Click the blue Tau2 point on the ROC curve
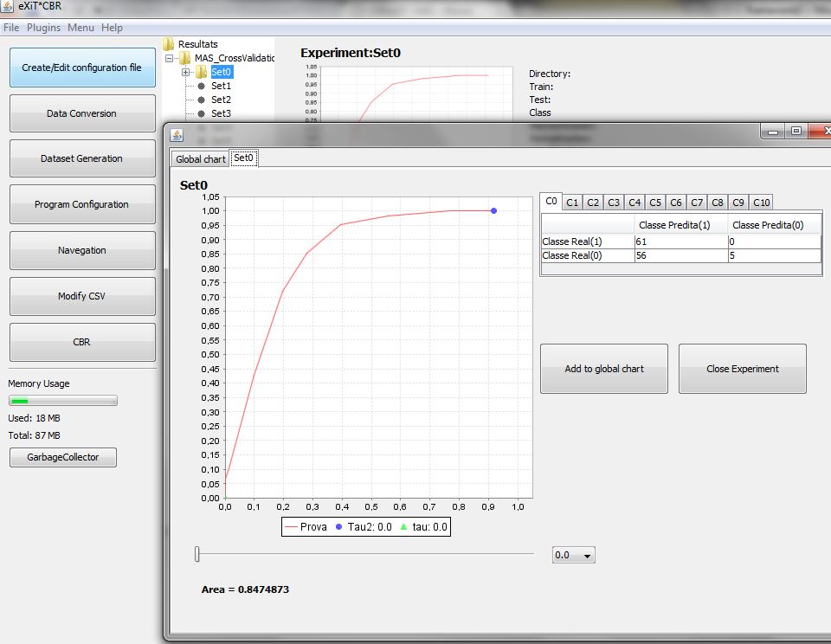831x644 pixels. coord(494,211)
